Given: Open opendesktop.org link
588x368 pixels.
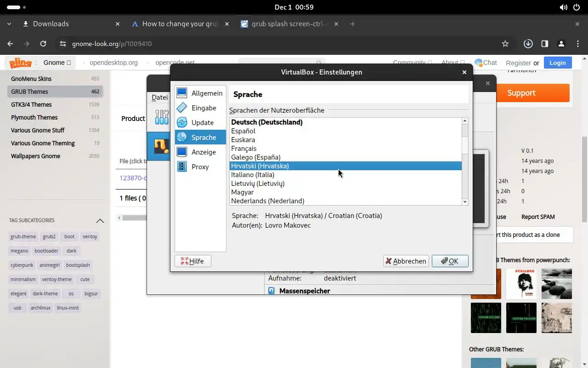Looking at the screenshot, I should tap(113, 63).
